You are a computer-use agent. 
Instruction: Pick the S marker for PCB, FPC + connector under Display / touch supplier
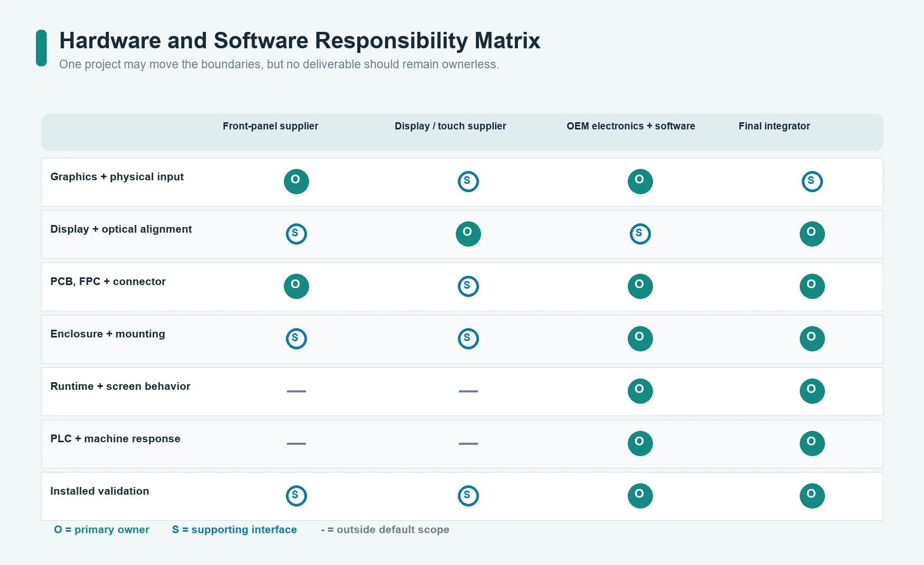tap(468, 286)
